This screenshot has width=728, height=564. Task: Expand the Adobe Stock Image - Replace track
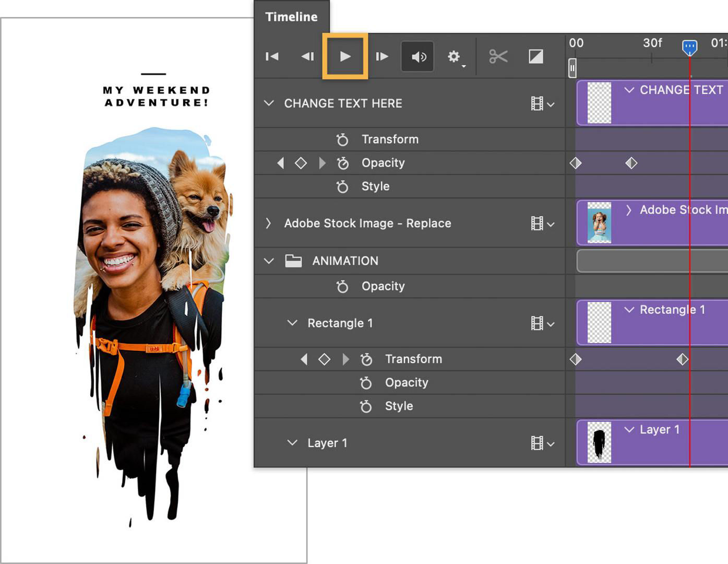point(268,223)
